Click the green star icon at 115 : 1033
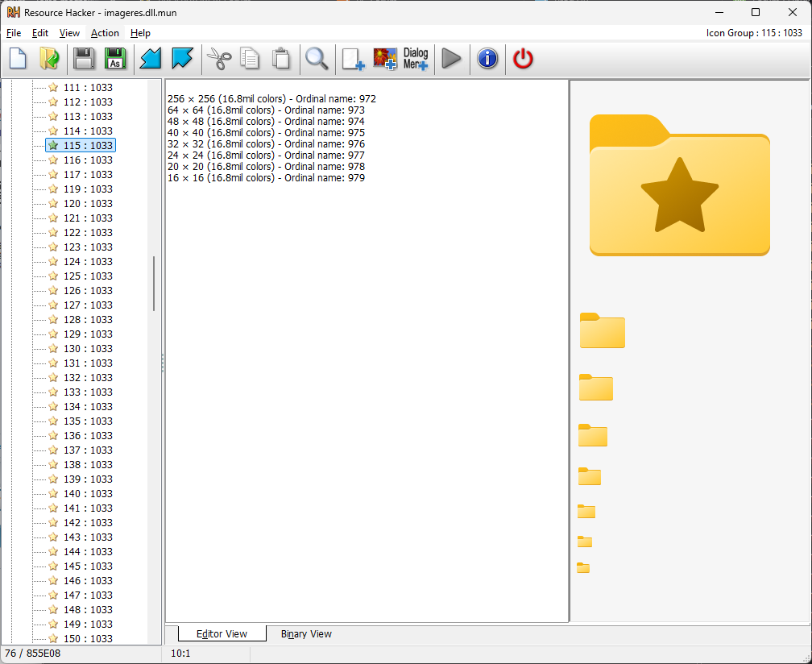 click(53, 146)
